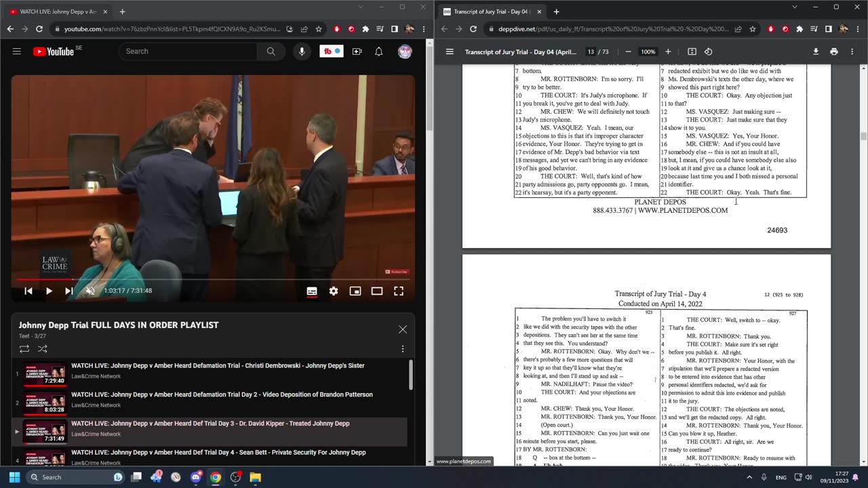Zoom out the PDF with minus button
Image resolution: width=868 pixels, height=488 pixels.
point(628,52)
